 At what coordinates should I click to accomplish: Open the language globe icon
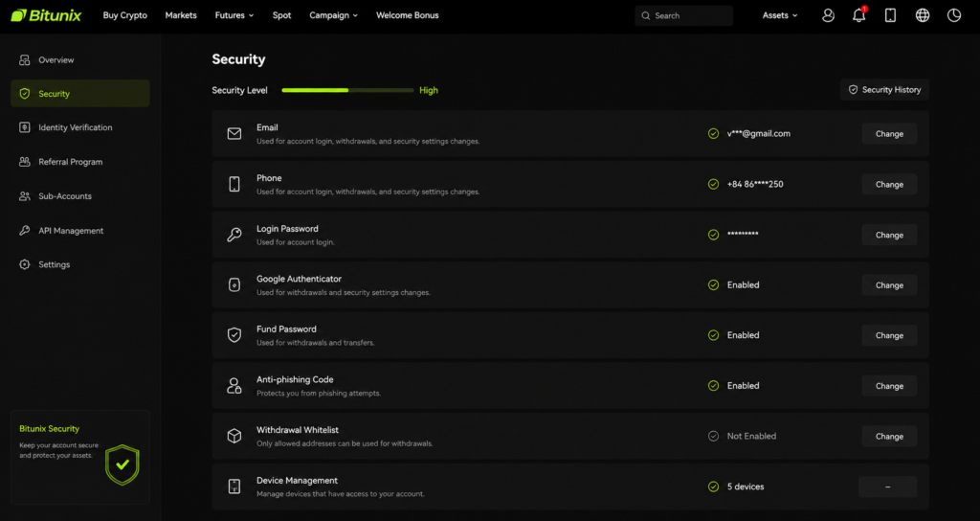923,15
